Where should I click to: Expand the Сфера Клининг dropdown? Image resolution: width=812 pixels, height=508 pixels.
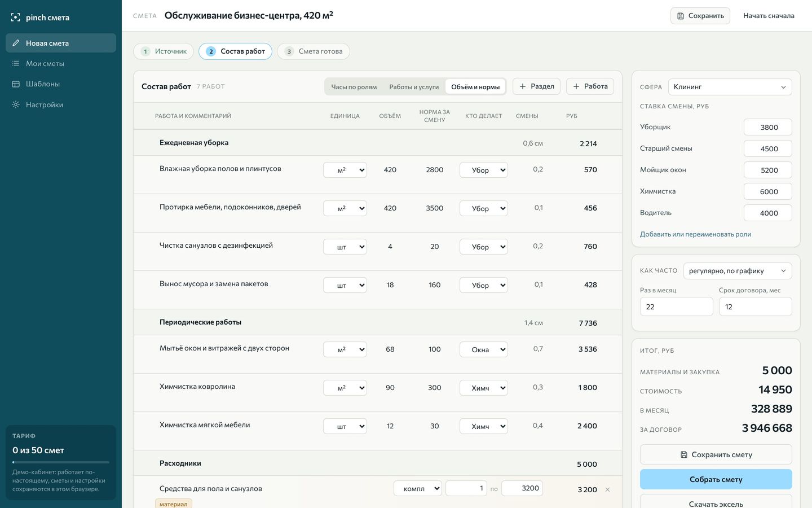pos(730,87)
